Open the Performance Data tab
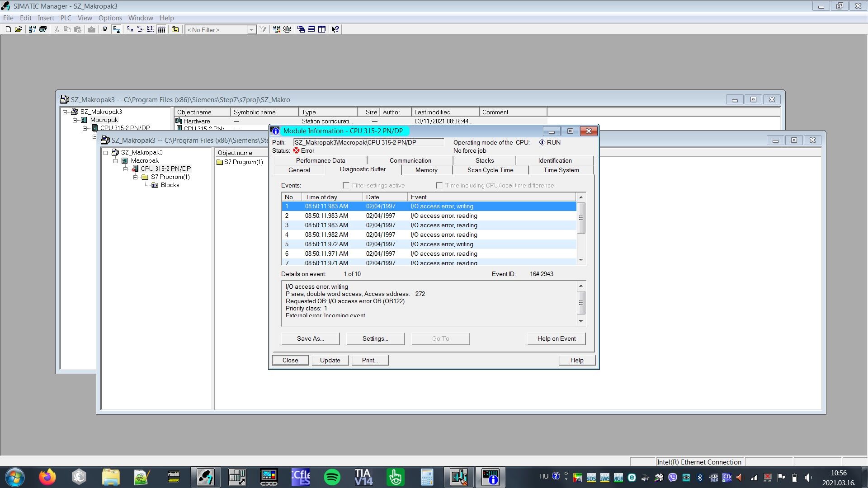 (321, 160)
